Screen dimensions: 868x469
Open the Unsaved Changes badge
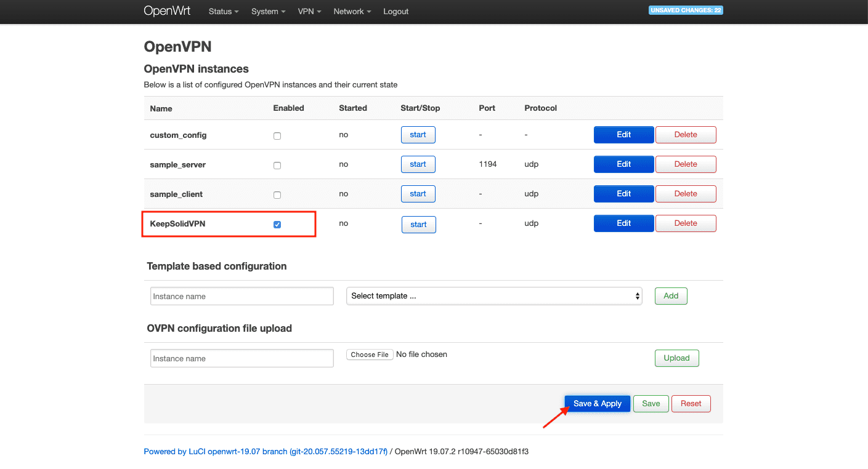click(686, 10)
